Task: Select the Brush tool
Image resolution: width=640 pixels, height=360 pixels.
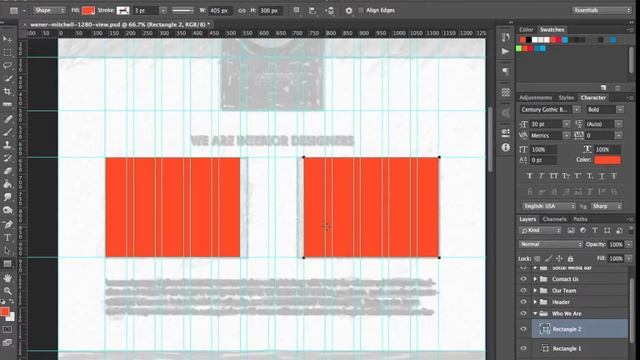Action: [7, 132]
